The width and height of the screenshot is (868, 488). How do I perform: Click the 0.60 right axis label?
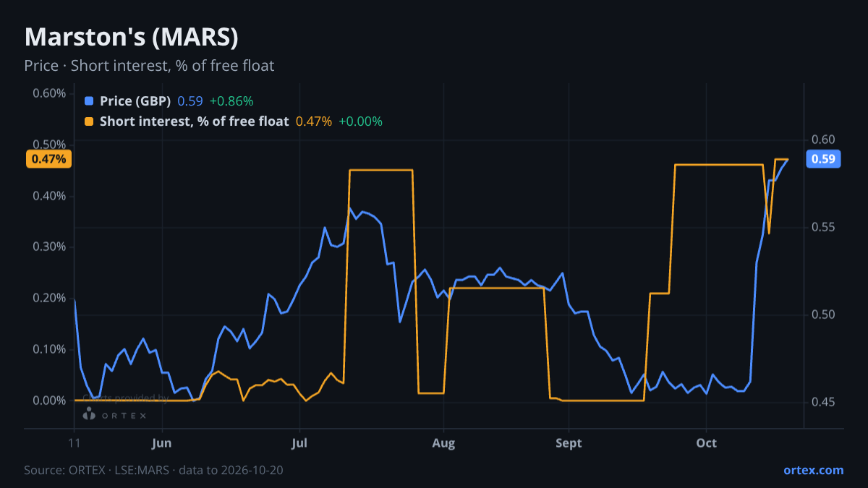point(823,140)
